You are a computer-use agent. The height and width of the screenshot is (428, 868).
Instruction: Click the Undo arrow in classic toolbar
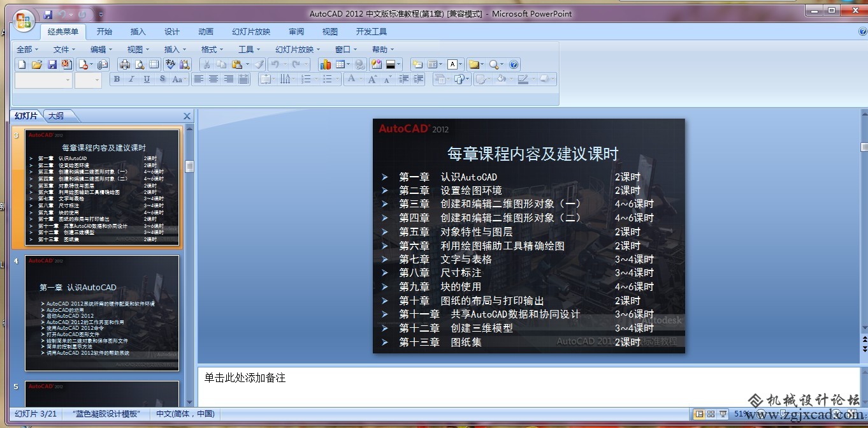pos(275,64)
